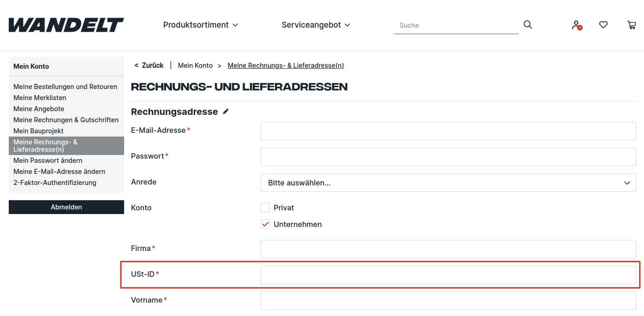Click the WANDELT logo
This screenshot has width=644, height=316.
click(x=66, y=25)
